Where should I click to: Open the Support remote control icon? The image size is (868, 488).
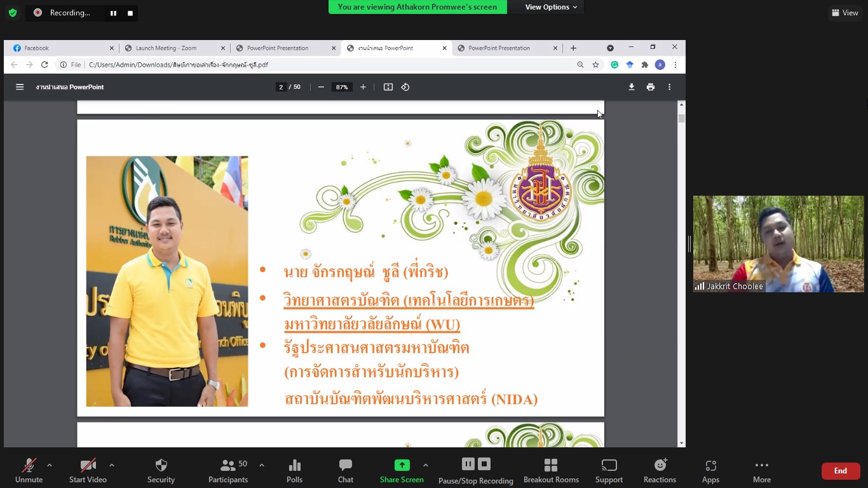[x=609, y=471]
